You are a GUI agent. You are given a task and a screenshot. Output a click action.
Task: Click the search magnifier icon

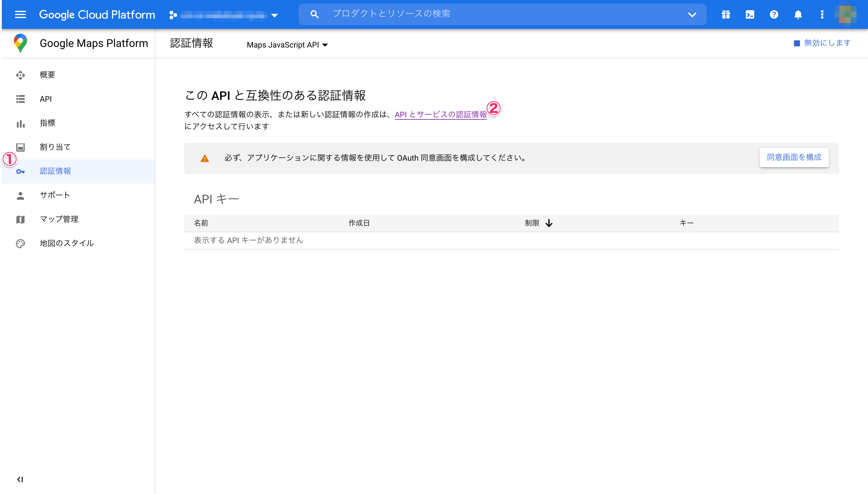[x=314, y=14]
